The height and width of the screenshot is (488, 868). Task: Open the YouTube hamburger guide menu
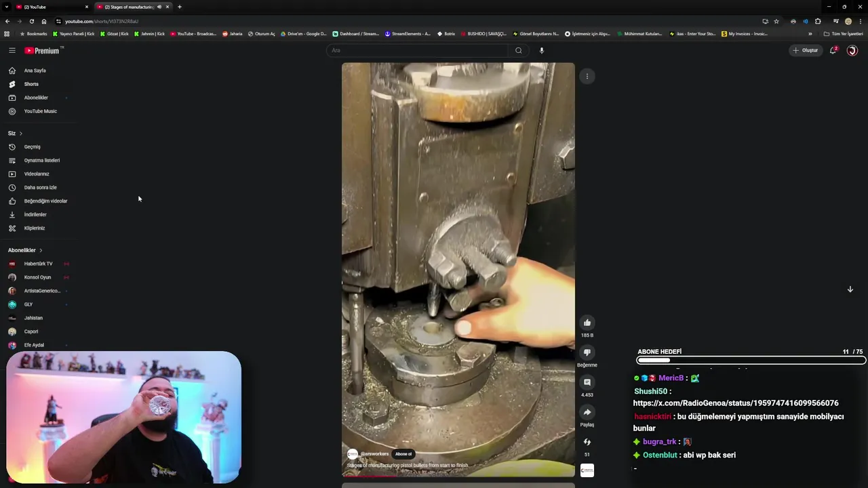12,50
